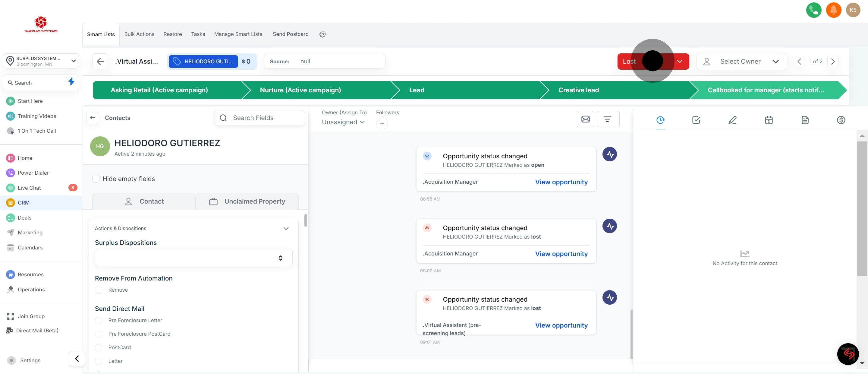The image size is (868, 374).
Task: Select Pre Foreclosure Letter radio option
Action: 99,320
